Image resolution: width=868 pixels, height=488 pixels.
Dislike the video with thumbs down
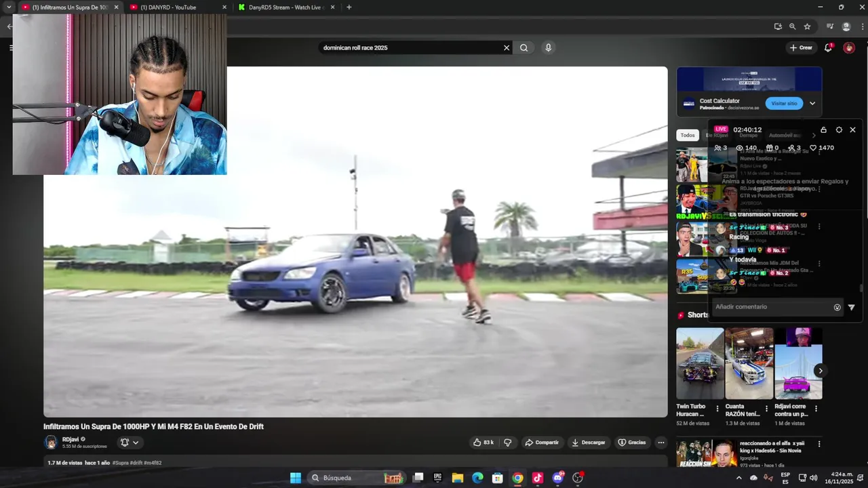click(507, 443)
